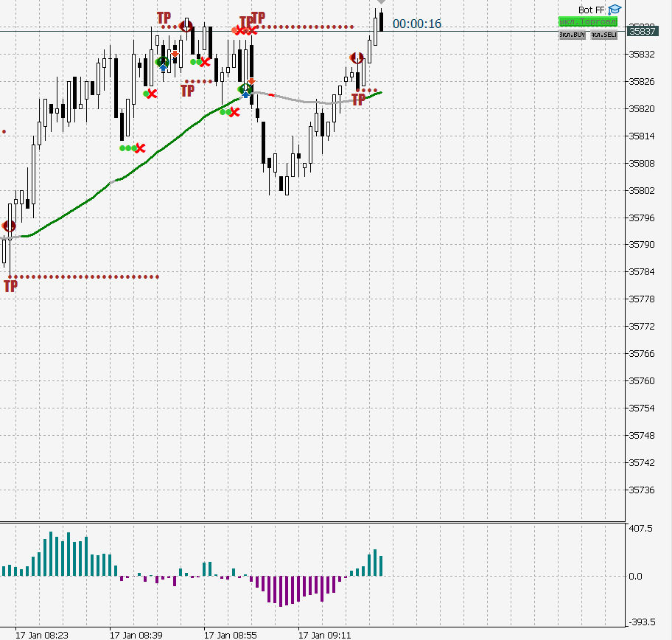The height and width of the screenshot is (640, 672).
Task: Click the 35766 price axis label
Action: [x=642, y=354]
